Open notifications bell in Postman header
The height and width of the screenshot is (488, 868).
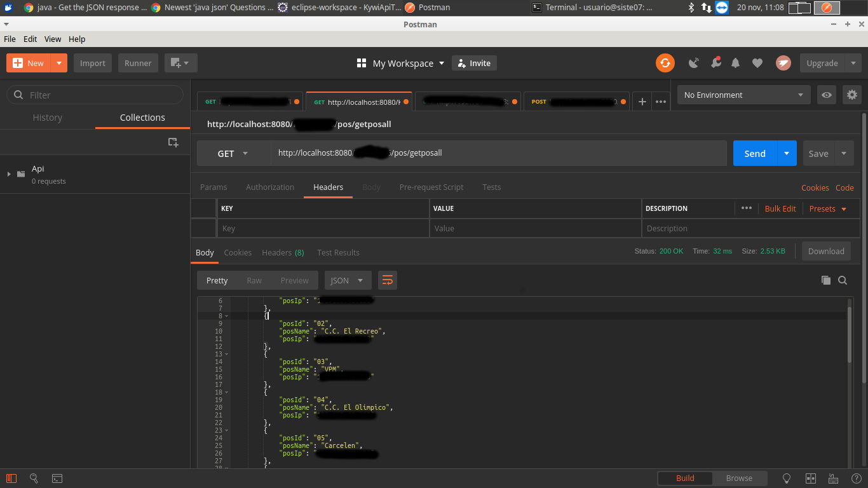(736, 63)
